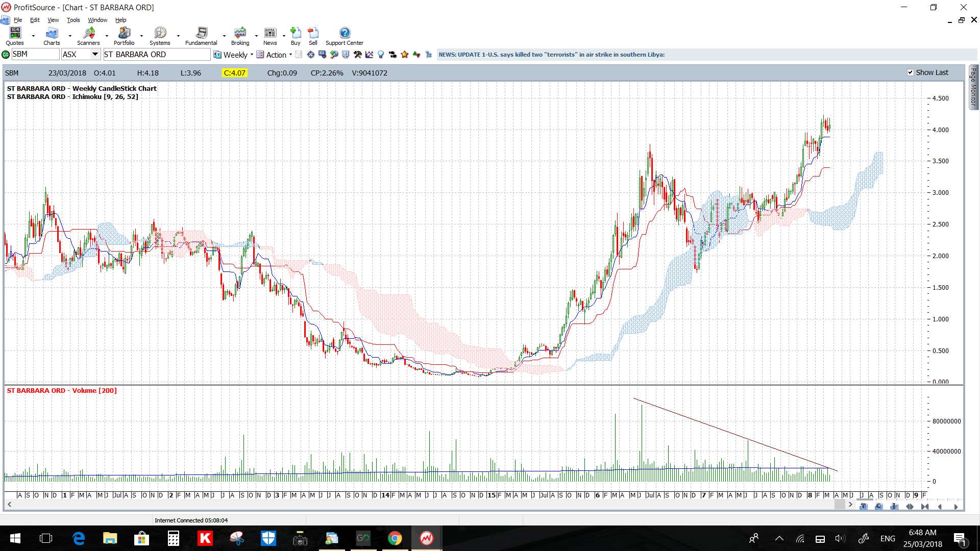Open the Edit menu
The image size is (980, 551).
pos(35,20)
